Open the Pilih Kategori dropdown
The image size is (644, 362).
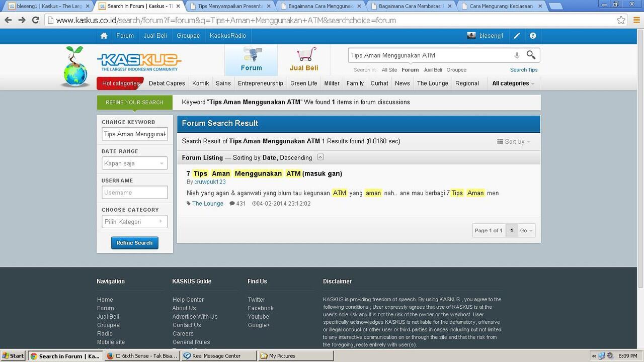(134, 222)
